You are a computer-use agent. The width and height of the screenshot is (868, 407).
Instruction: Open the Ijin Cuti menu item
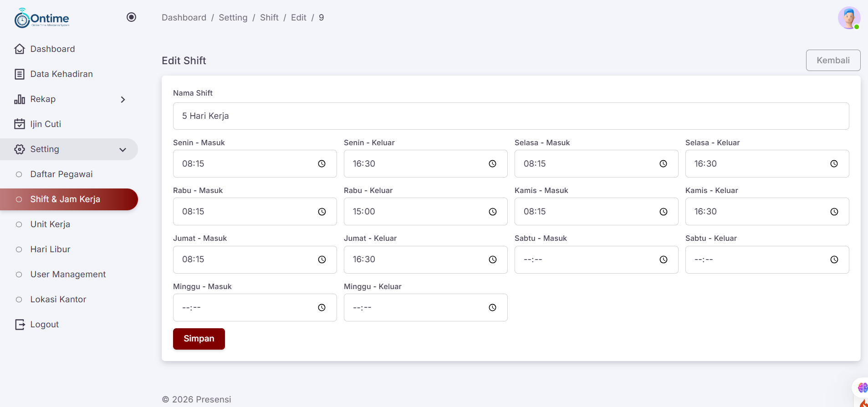coord(46,124)
